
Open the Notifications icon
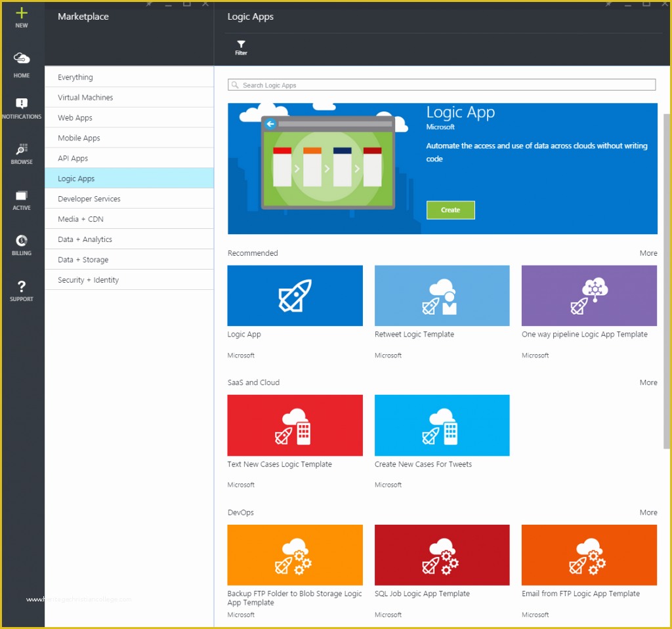click(x=22, y=103)
